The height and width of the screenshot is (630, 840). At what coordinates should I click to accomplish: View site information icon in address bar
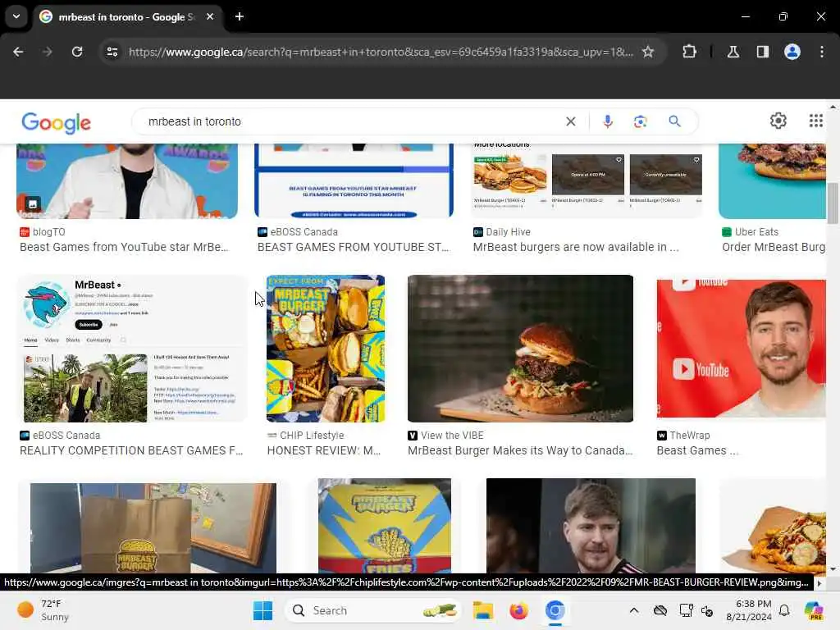pos(112,52)
